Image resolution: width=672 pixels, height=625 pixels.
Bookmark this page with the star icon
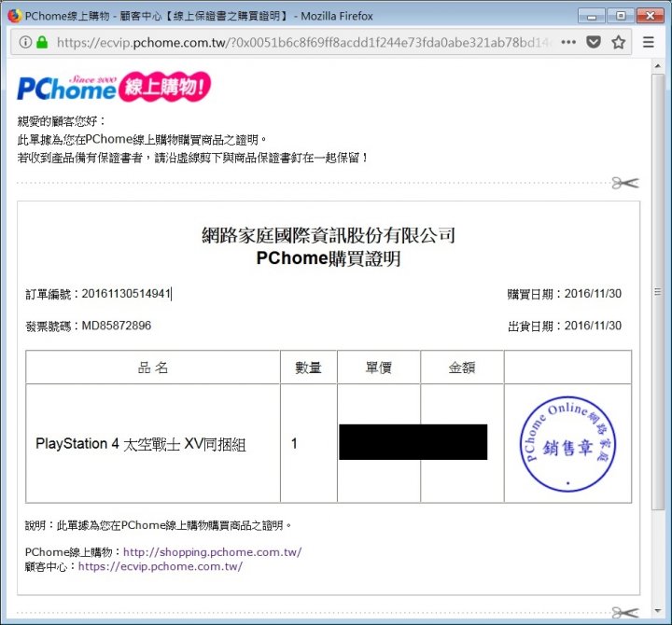618,42
